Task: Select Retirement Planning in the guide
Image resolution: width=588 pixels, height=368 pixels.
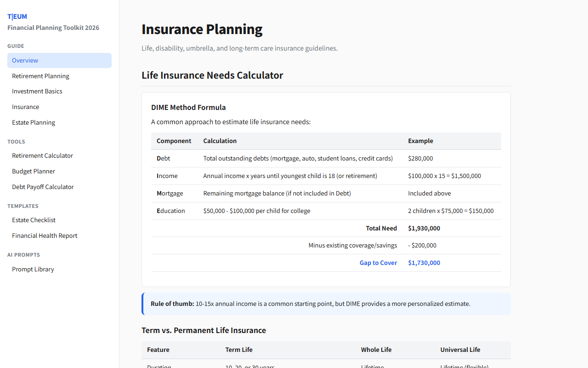Action: click(x=40, y=76)
